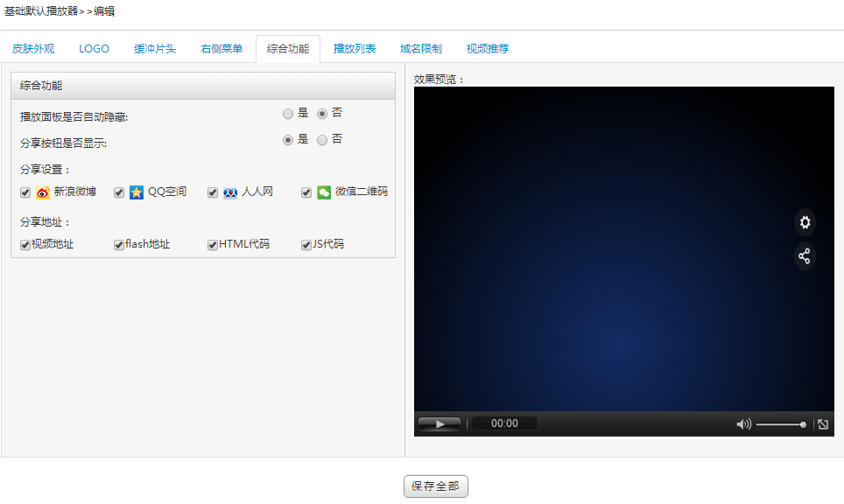Select 是 for 播放面板是否自动隐藏
The image size is (844, 504).
click(x=288, y=114)
